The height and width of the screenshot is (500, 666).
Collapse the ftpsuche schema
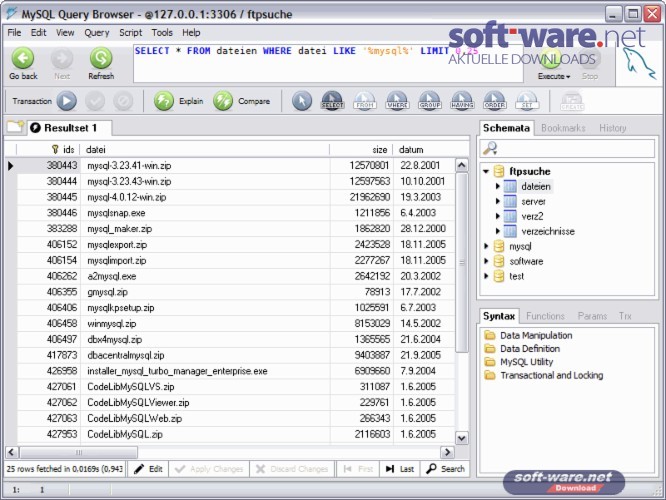(486, 172)
